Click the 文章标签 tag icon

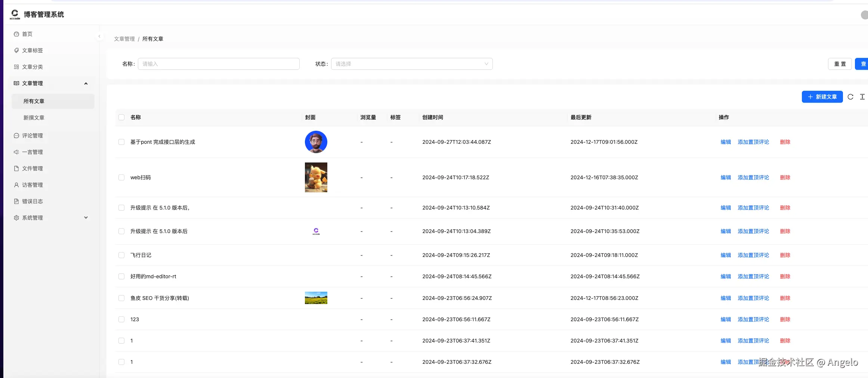coord(16,50)
